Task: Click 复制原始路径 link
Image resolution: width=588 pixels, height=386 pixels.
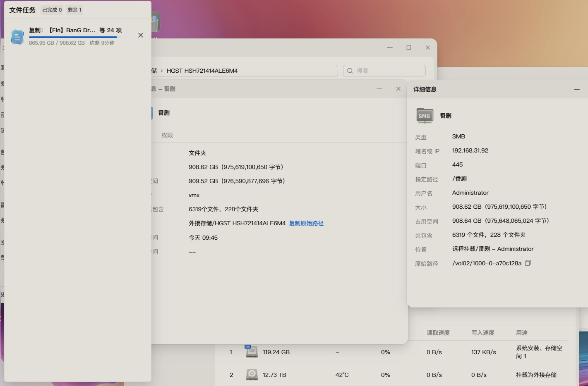Action: click(x=306, y=223)
